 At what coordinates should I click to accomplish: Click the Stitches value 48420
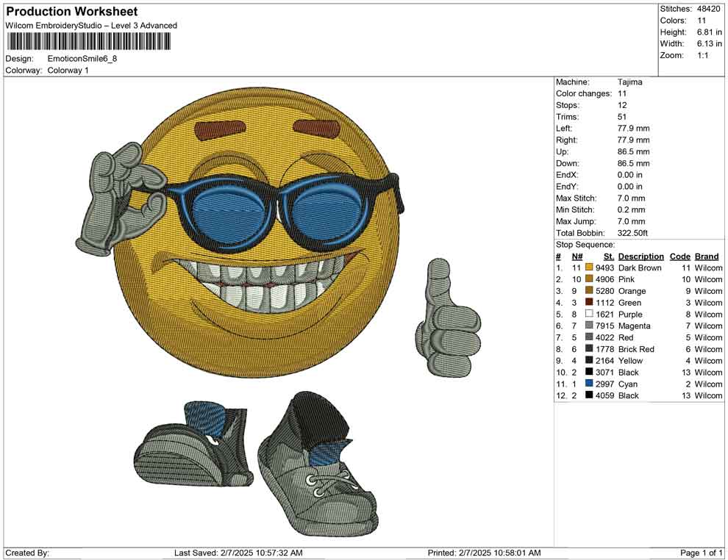[x=708, y=9]
